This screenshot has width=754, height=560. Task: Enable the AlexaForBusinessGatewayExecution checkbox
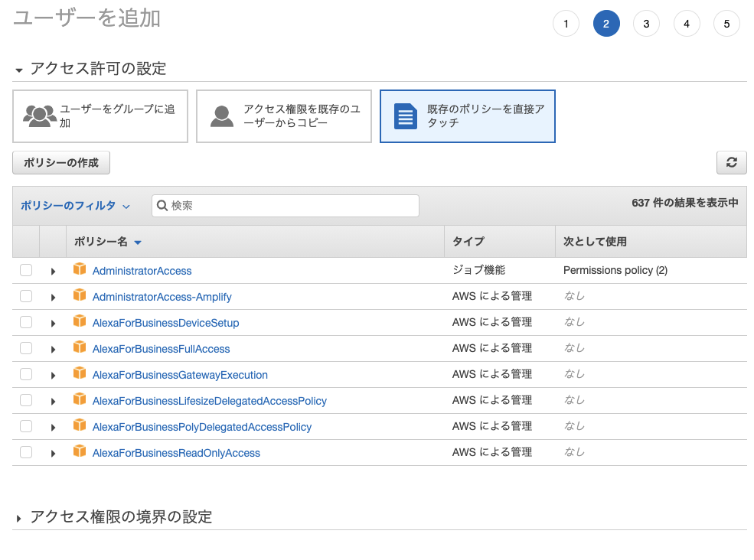(26, 374)
